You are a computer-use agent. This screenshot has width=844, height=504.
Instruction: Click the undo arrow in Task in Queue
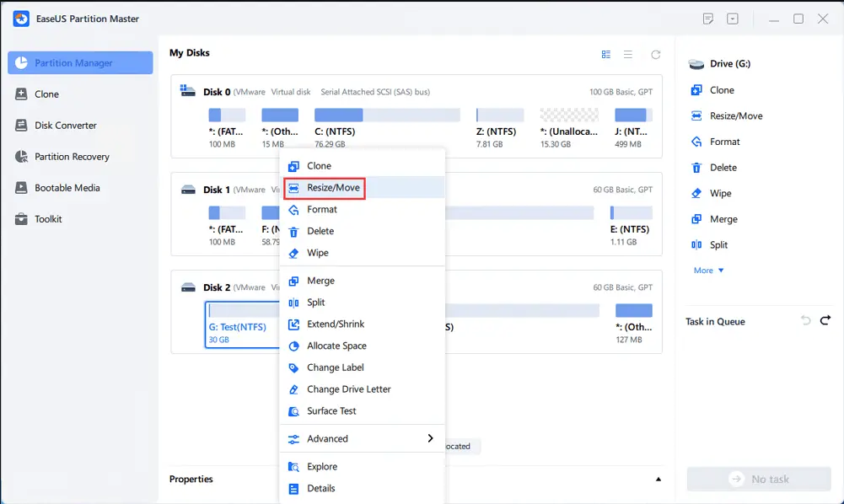[x=805, y=320]
